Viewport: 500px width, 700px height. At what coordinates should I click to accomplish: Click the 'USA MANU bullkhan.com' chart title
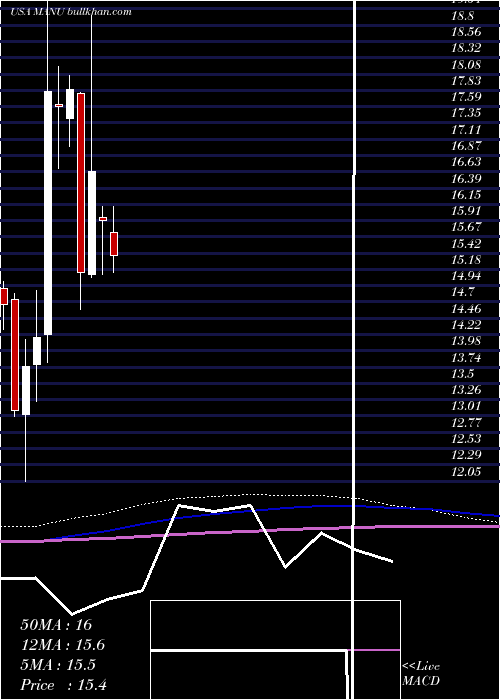[x=71, y=12]
